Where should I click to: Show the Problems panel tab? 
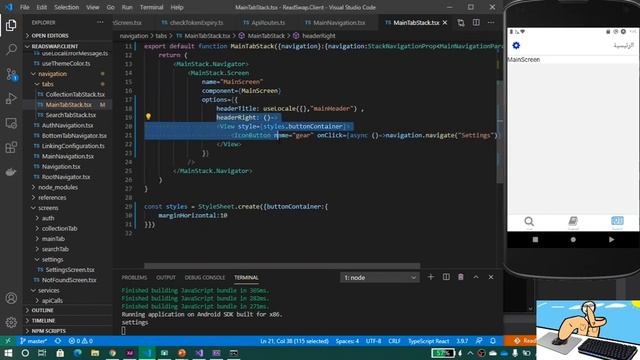(x=134, y=278)
